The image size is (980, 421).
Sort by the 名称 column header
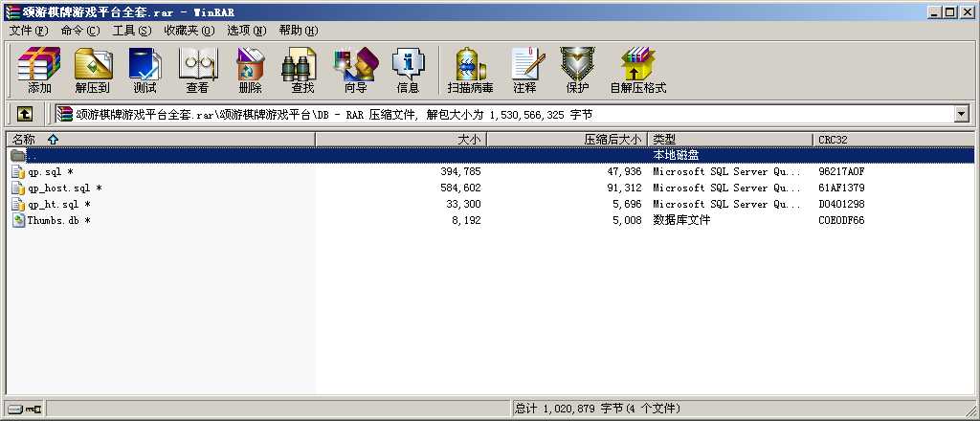pyautogui.click(x=161, y=140)
